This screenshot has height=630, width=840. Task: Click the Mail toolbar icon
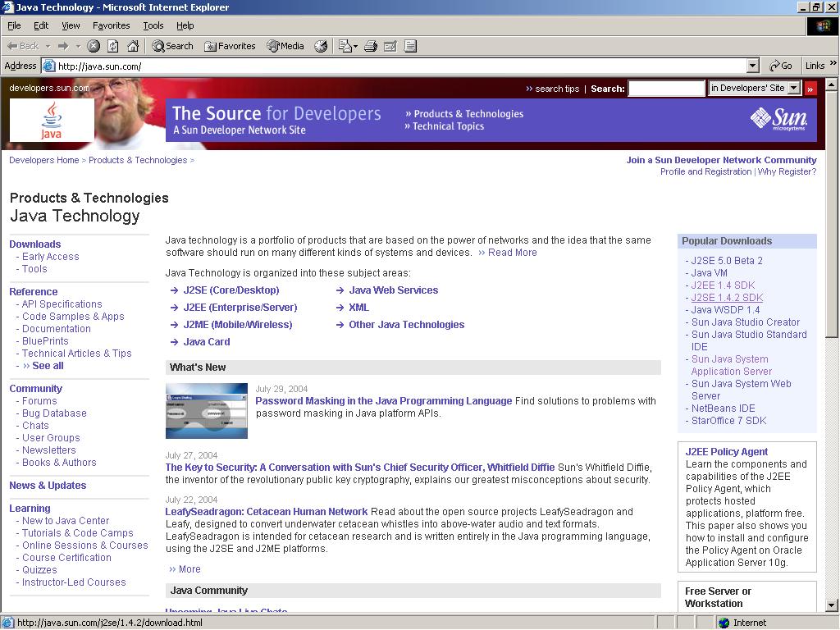pyautogui.click(x=345, y=46)
